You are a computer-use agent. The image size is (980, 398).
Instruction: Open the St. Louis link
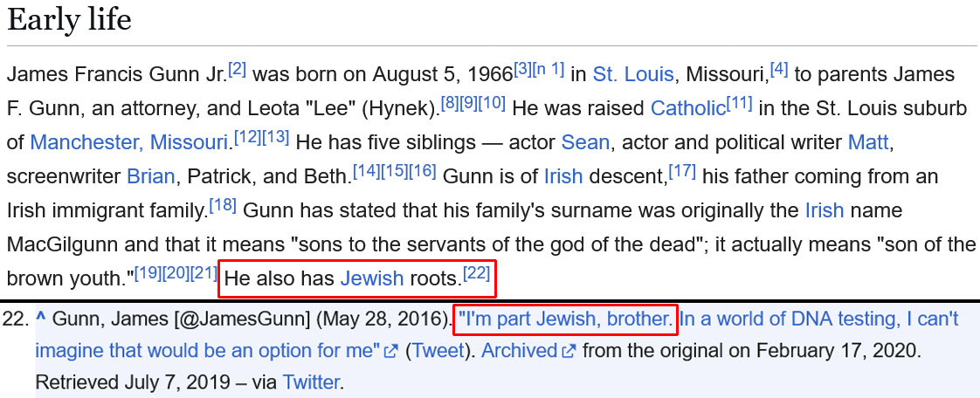pos(632,74)
